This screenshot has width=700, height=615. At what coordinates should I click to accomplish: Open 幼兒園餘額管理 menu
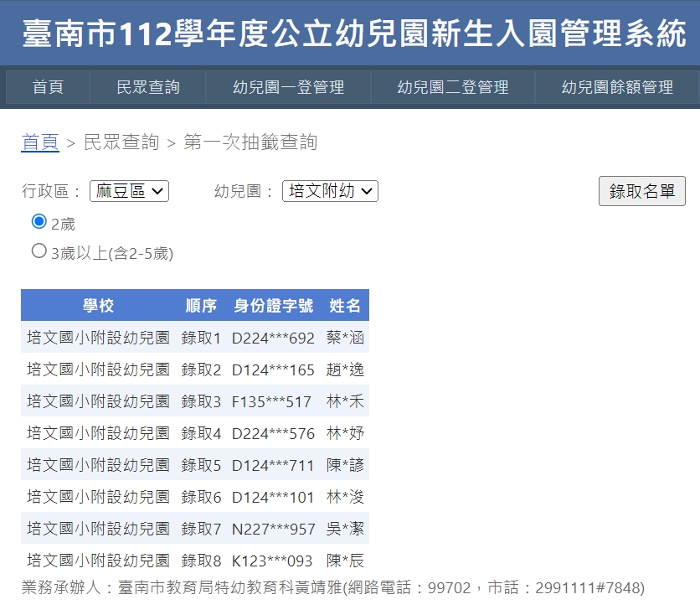pyautogui.click(x=617, y=87)
